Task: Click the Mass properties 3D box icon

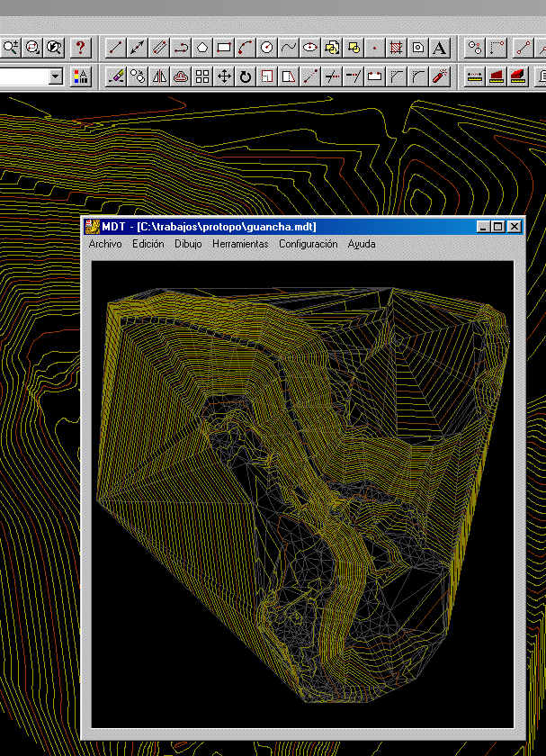Action: click(x=518, y=76)
